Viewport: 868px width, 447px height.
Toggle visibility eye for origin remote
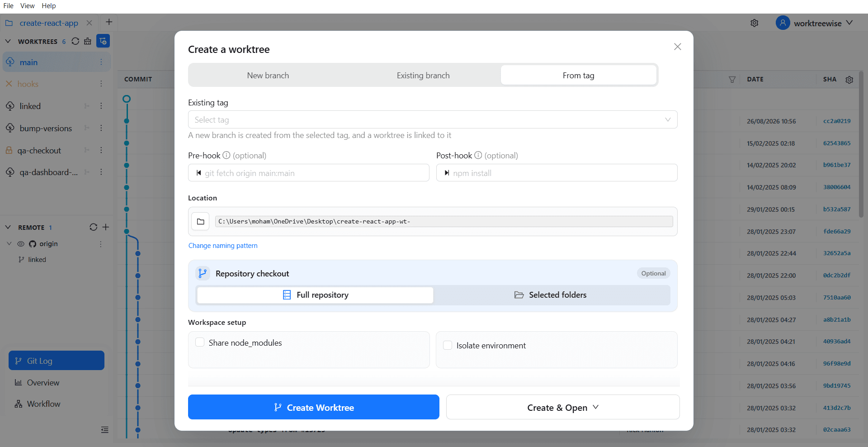(21, 244)
